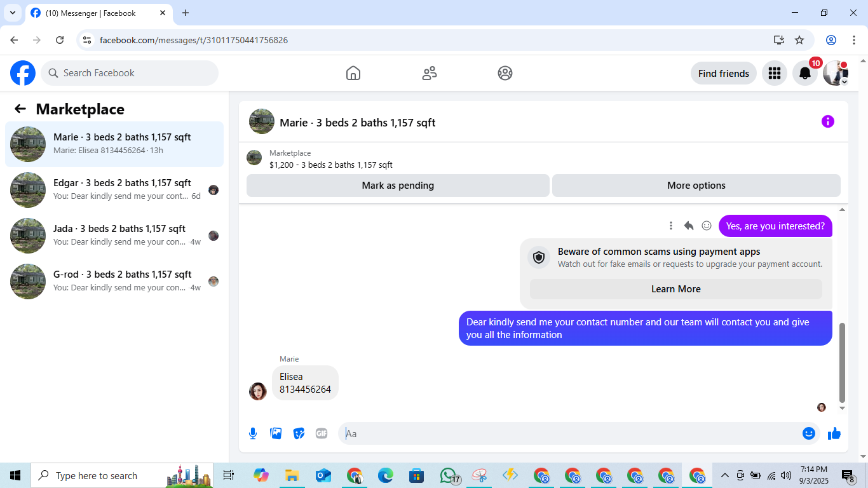This screenshot has width=868, height=488.
Task: Click the Windows taskbar search box
Action: (122, 475)
